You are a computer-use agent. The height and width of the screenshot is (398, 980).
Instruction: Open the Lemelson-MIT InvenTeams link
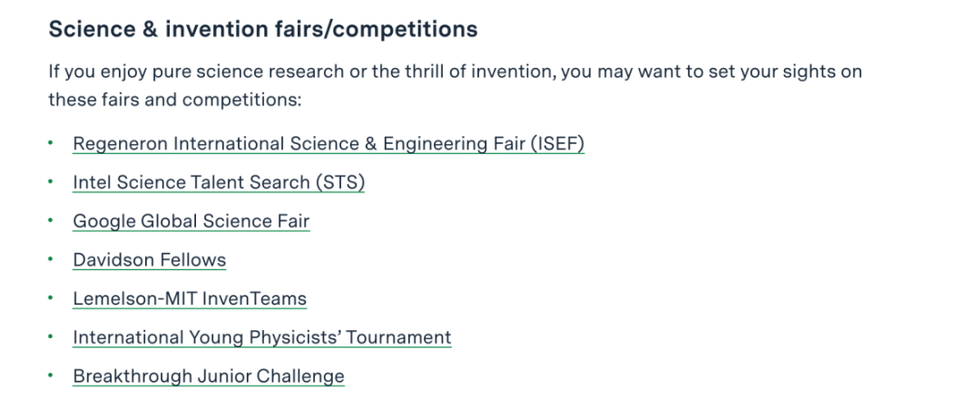[x=190, y=298]
